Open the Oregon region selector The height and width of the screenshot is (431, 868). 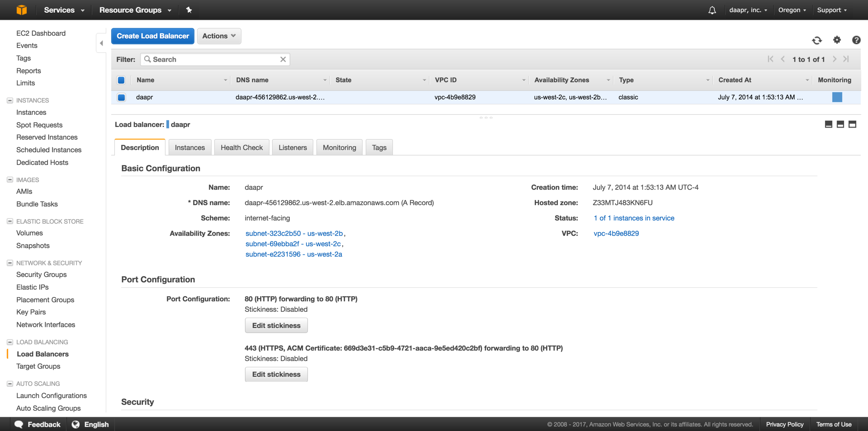coord(792,10)
